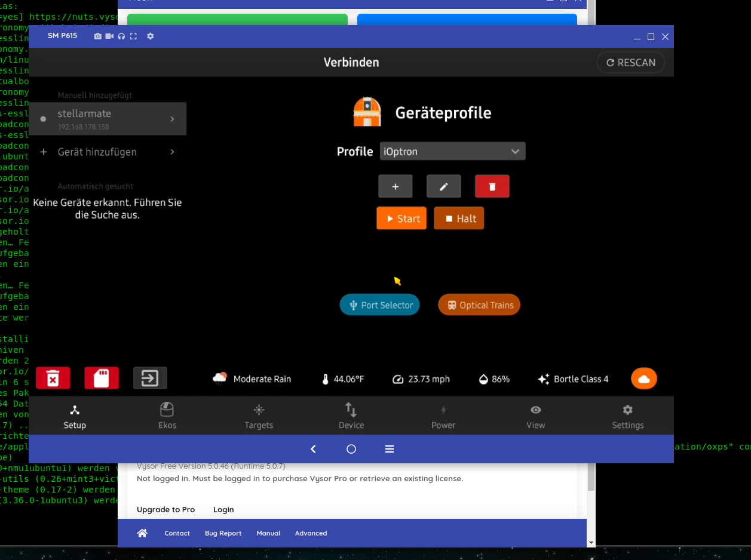
Task: Switch to the Ekos tab
Action: click(x=167, y=417)
